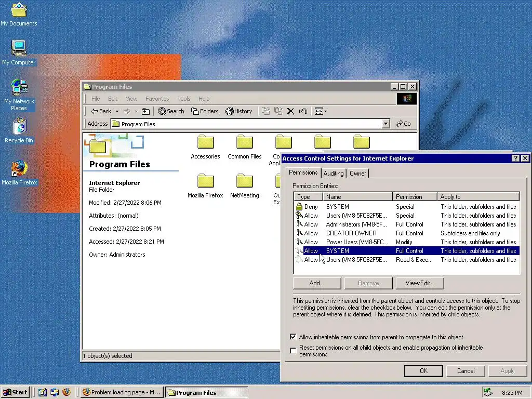
Task: Select Mozilla Firefox folder in Program Files
Action: tap(205, 186)
